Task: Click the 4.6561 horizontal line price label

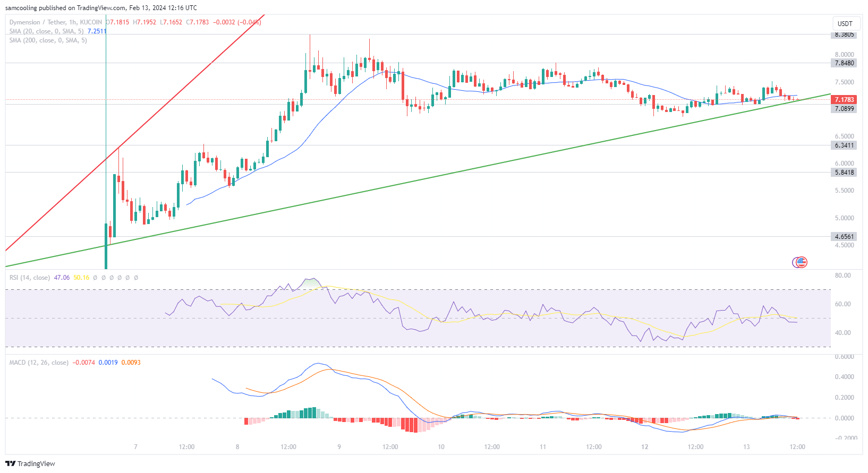Action: point(844,236)
